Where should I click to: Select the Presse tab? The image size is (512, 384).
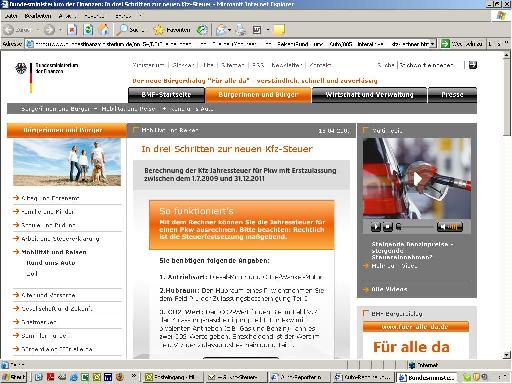point(452,95)
